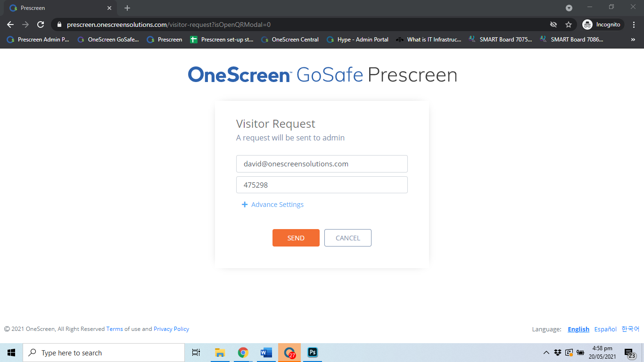The width and height of the screenshot is (644, 362).
Task: Click the CANCEL button
Action: [348, 238]
